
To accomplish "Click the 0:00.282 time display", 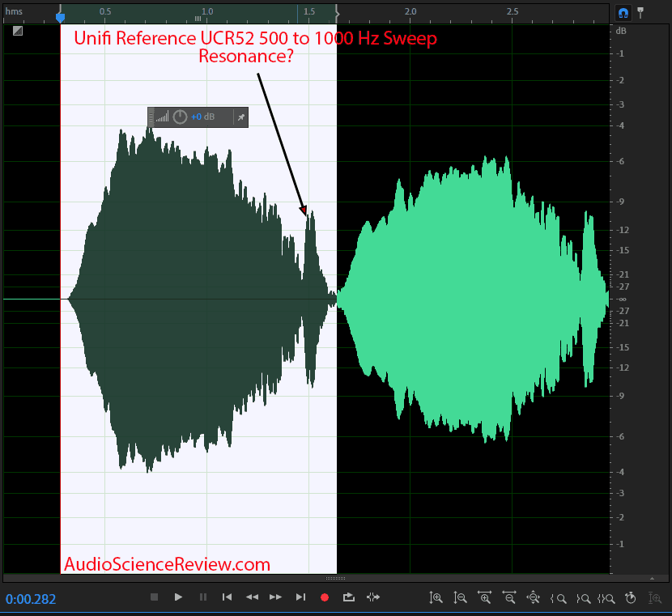I will pos(31,599).
